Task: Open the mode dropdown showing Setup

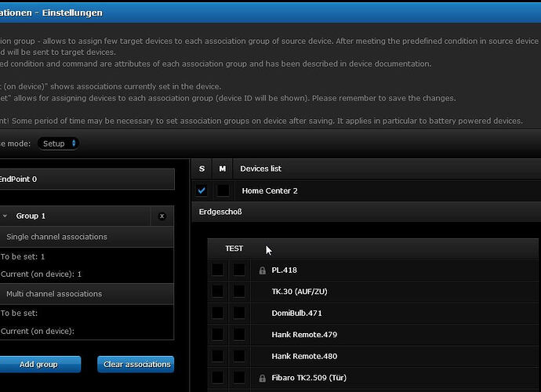Action: pos(59,143)
